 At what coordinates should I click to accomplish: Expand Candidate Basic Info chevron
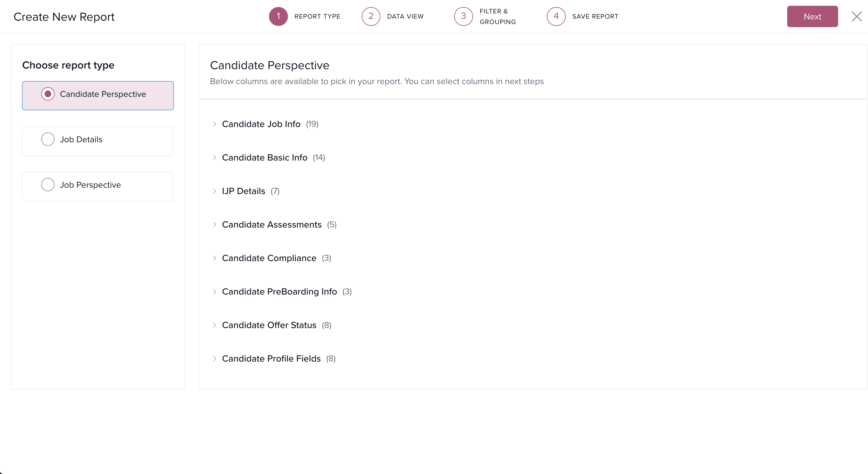coord(214,157)
